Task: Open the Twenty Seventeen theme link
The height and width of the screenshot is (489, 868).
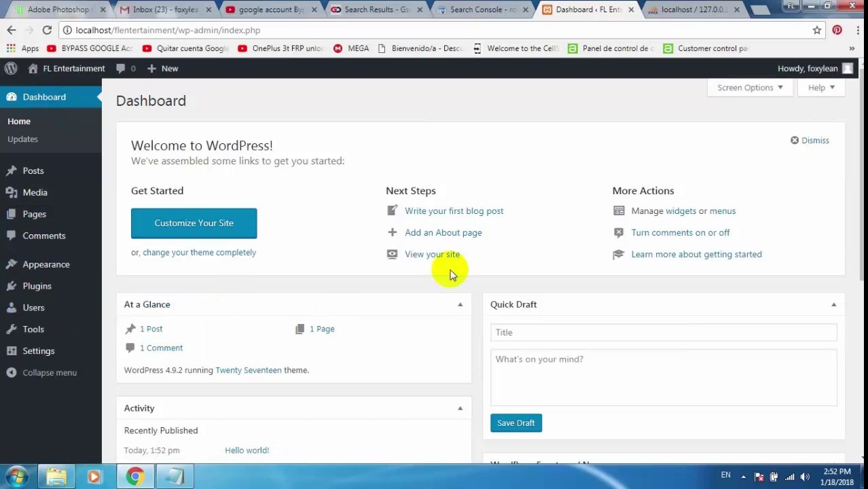Action: [x=248, y=371]
